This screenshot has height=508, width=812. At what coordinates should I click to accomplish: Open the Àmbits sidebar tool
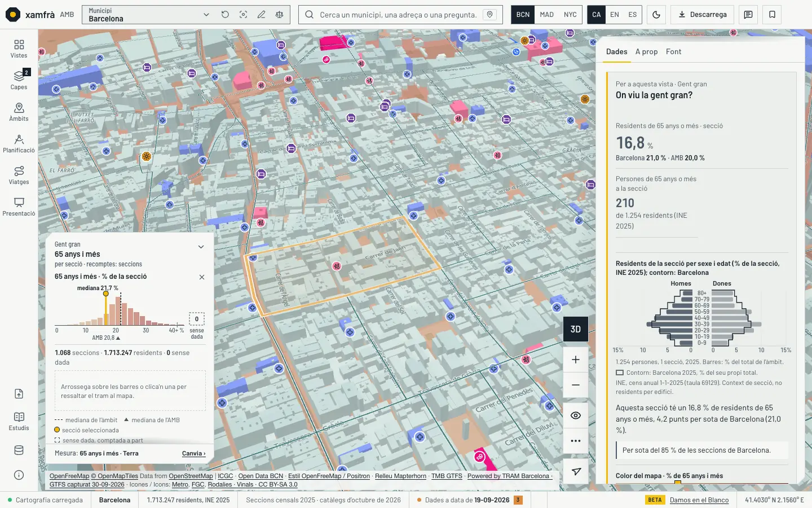tap(19, 111)
